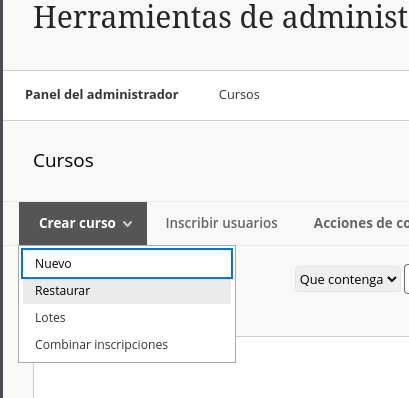Click the Herramientas de administ… page title
This screenshot has width=409, height=398.
click(221, 17)
